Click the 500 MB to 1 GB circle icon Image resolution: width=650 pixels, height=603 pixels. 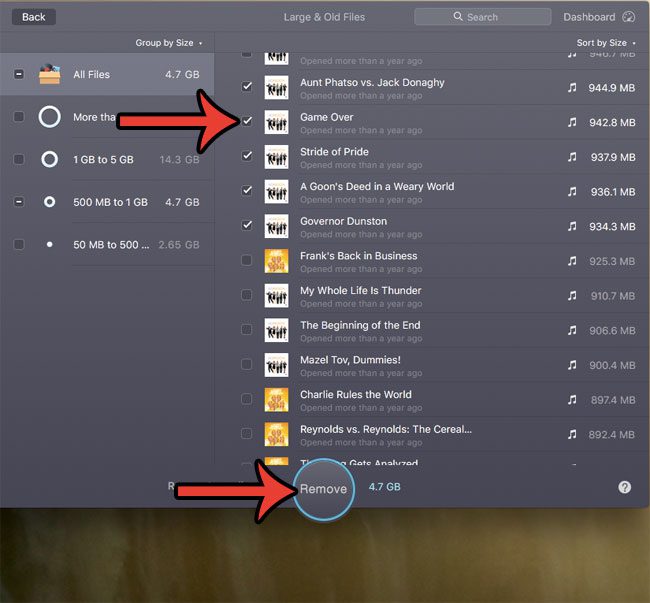click(x=49, y=202)
